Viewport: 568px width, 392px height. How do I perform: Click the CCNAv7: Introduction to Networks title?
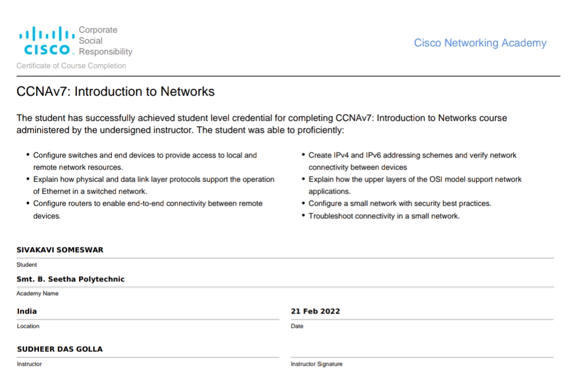[x=115, y=92]
